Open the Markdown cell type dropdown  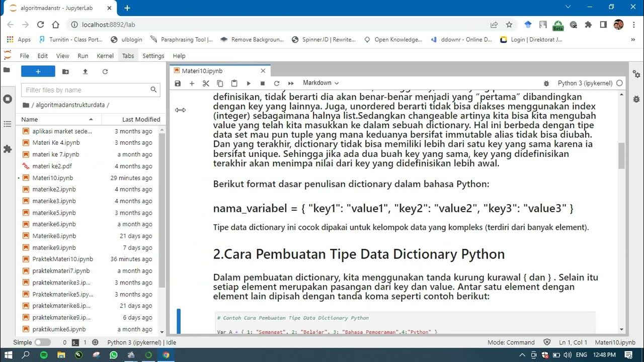[x=320, y=83]
